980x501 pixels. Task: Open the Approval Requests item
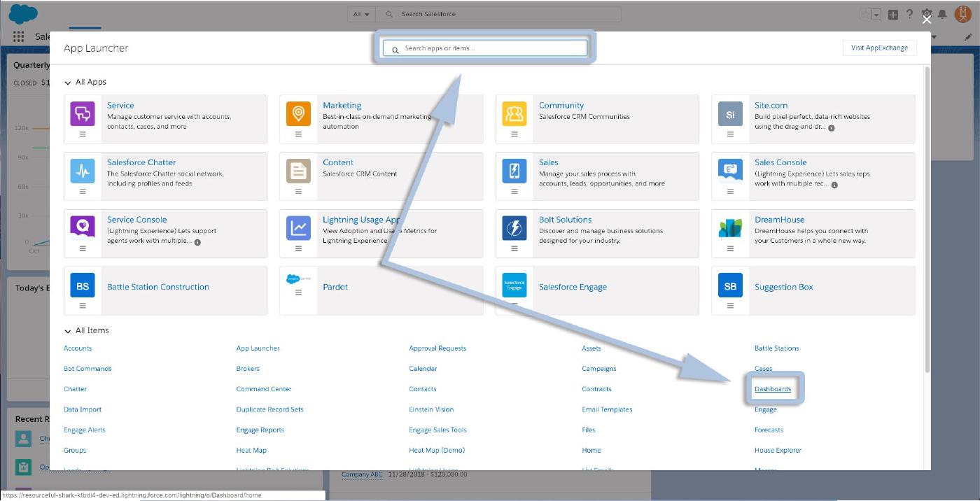click(437, 348)
